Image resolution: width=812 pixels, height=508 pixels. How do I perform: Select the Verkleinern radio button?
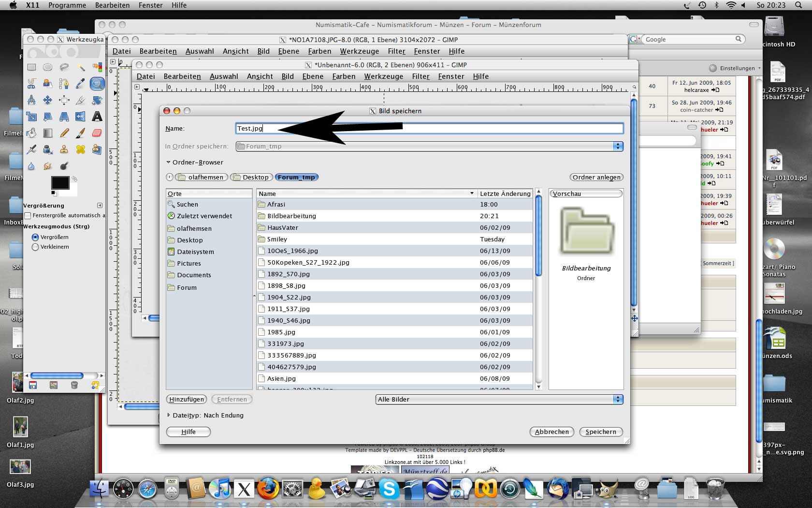[35, 247]
